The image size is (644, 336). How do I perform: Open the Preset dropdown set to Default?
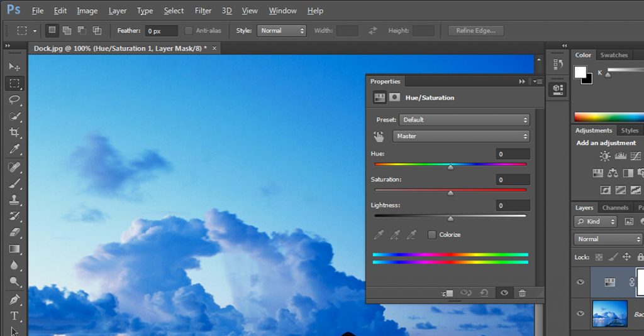click(464, 120)
